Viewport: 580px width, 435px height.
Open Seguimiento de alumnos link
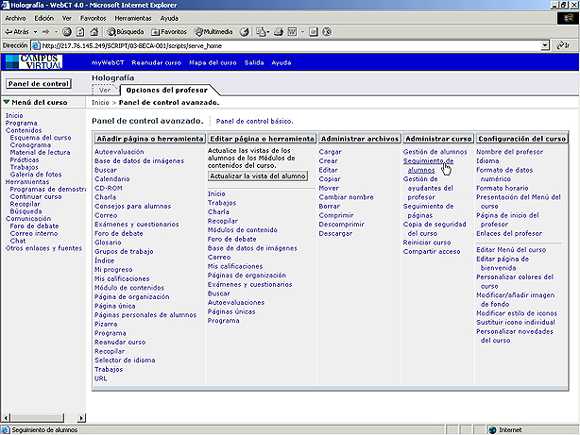[428, 165]
